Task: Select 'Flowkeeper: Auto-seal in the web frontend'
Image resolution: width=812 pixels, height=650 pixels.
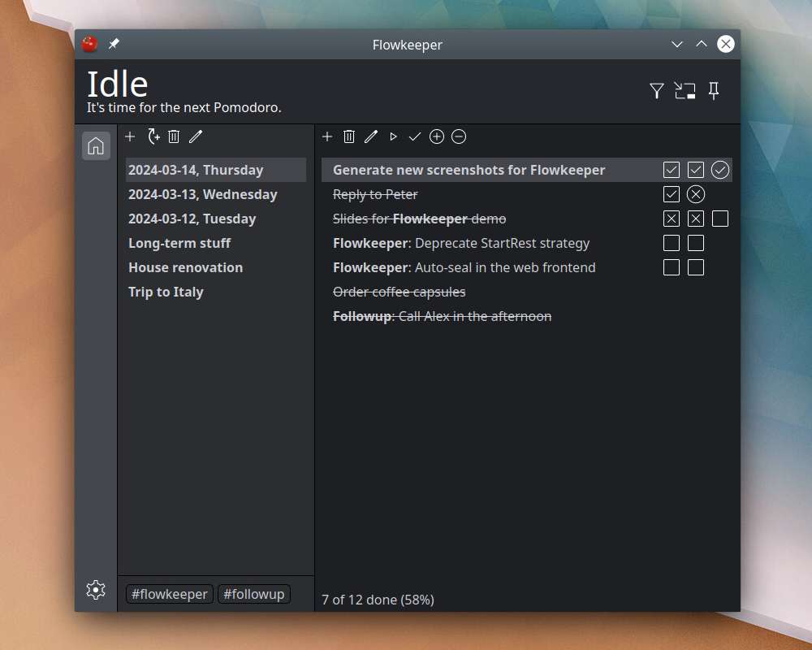Action: point(464,267)
